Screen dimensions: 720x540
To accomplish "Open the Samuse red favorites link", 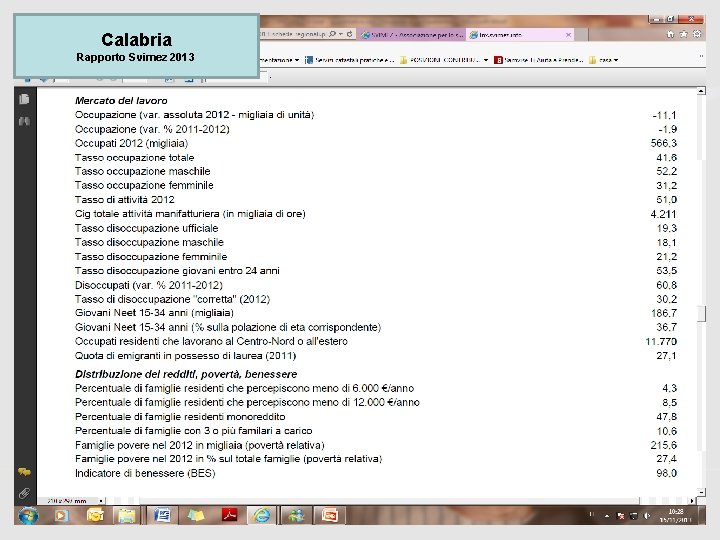I will [x=538, y=60].
